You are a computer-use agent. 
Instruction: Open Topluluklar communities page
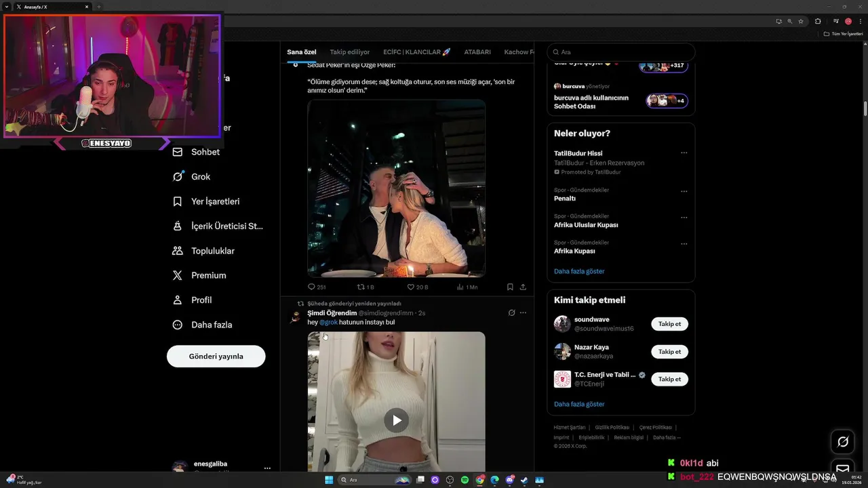(203, 251)
